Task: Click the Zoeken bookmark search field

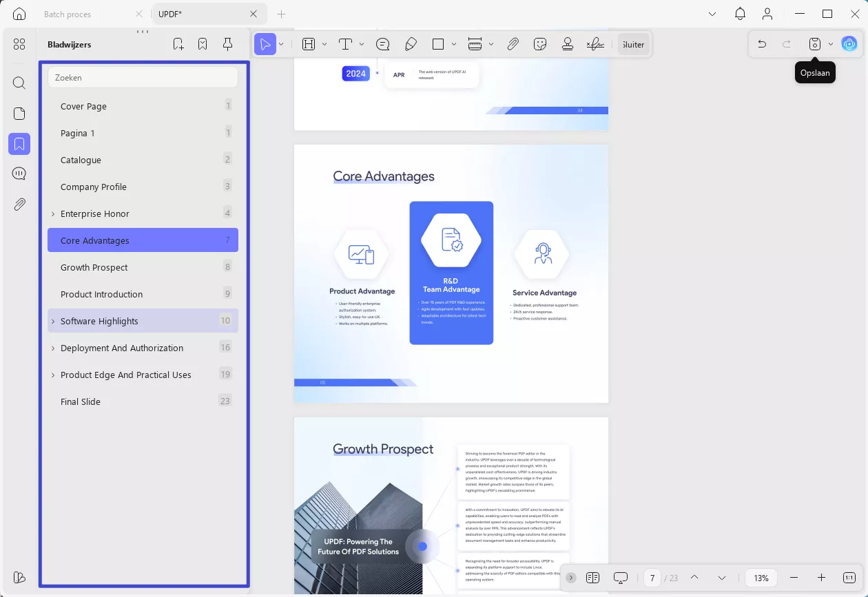Action: point(143,78)
